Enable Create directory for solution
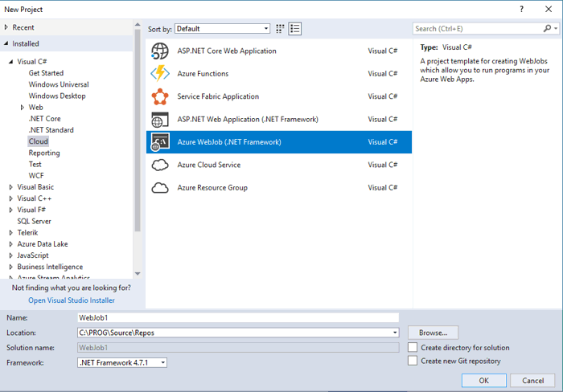The width and height of the screenshot is (563, 392). point(413,348)
